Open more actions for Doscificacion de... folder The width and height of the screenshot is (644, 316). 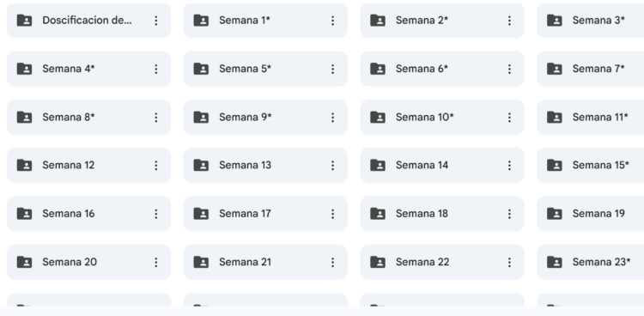click(x=156, y=21)
